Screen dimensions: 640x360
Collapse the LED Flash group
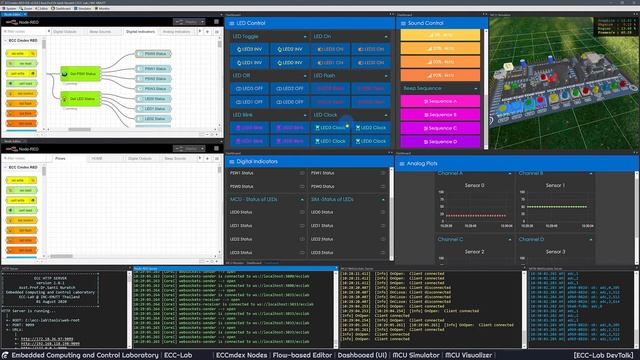pos(386,76)
